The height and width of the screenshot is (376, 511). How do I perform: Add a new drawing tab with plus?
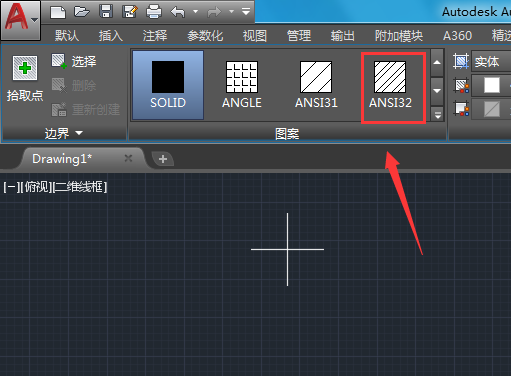pyautogui.click(x=163, y=159)
